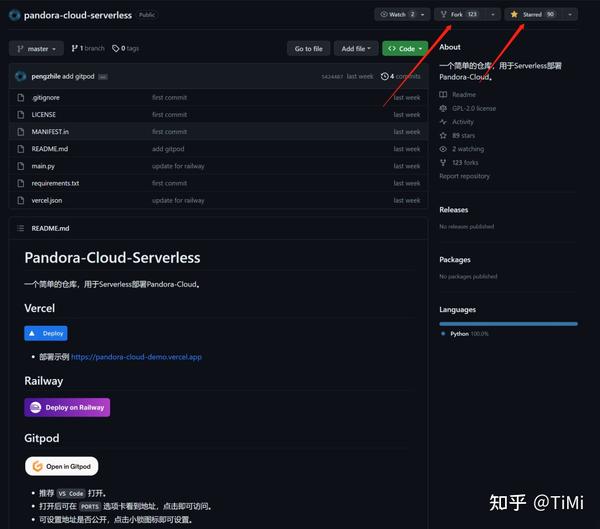Click the eye icon beside 2 watching
This screenshot has width=600, height=529.
pyautogui.click(x=443, y=149)
